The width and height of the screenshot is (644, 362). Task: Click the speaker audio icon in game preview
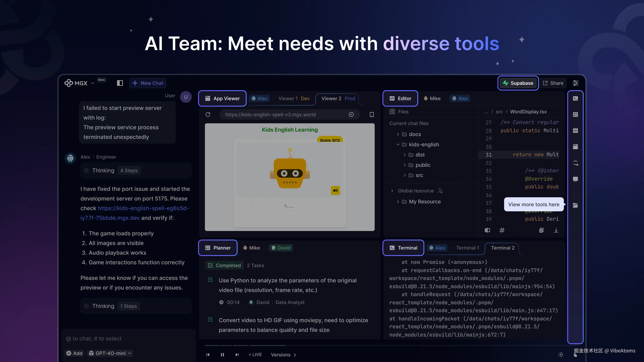click(x=335, y=190)
